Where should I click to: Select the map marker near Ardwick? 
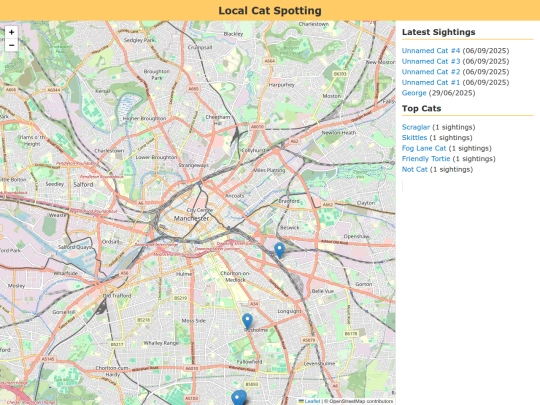pos(279,250)
